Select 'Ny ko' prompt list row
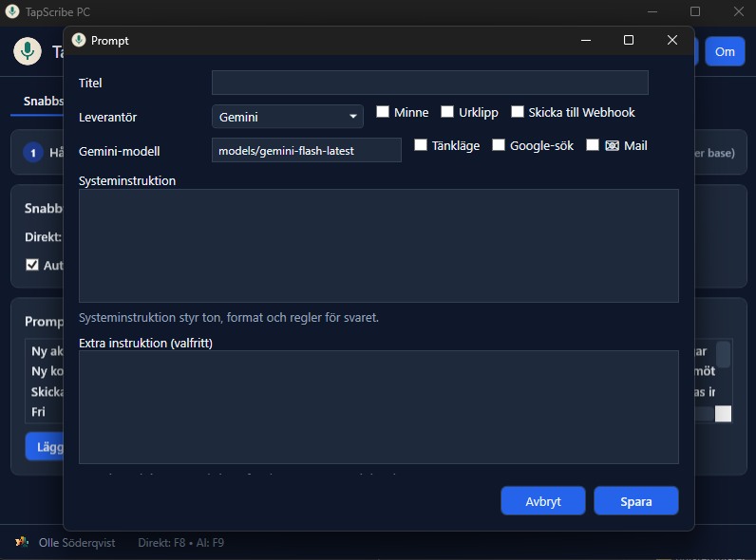This screenshot has height=560, width=756. point(47,371)
